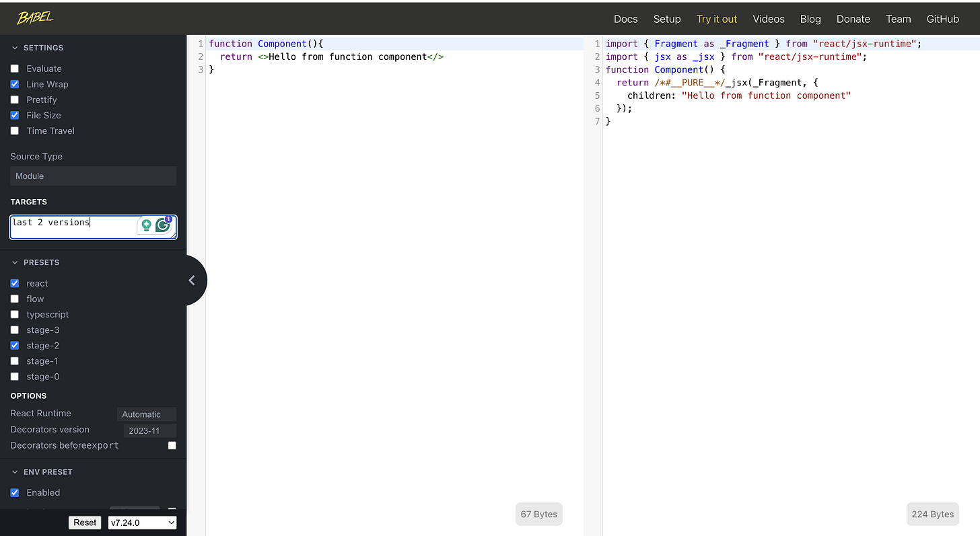Toggle the Decorators before export checkbox

pyautogui.click(x=172, y=445)
